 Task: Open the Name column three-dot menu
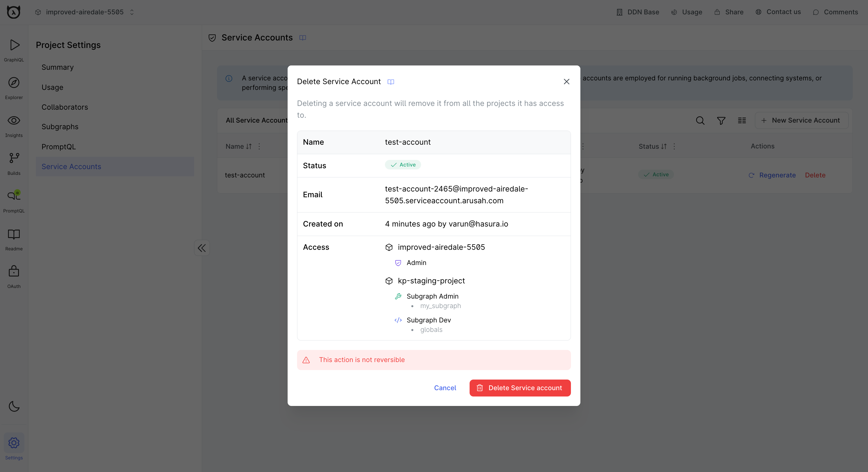coord(259,146)
